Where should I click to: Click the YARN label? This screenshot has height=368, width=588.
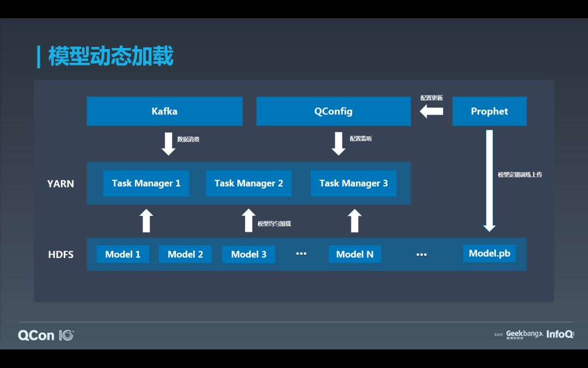click(x=61, y=184)
